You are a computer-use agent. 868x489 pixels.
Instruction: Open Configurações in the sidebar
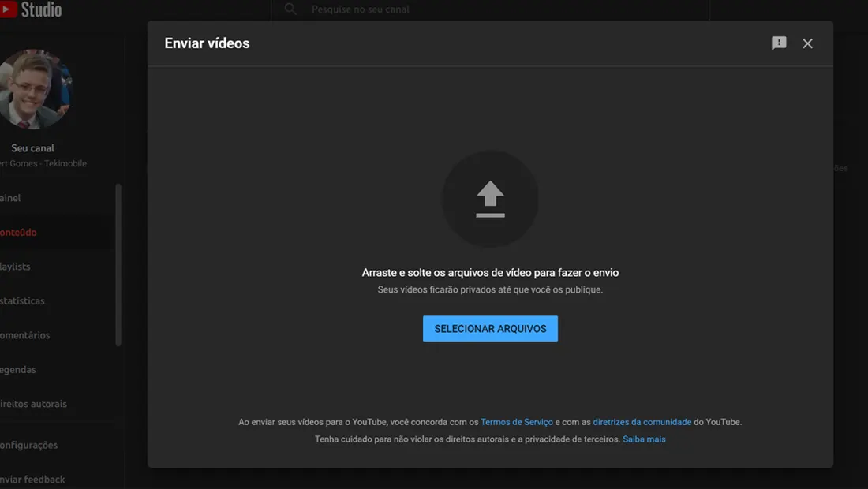pos(28,445)
